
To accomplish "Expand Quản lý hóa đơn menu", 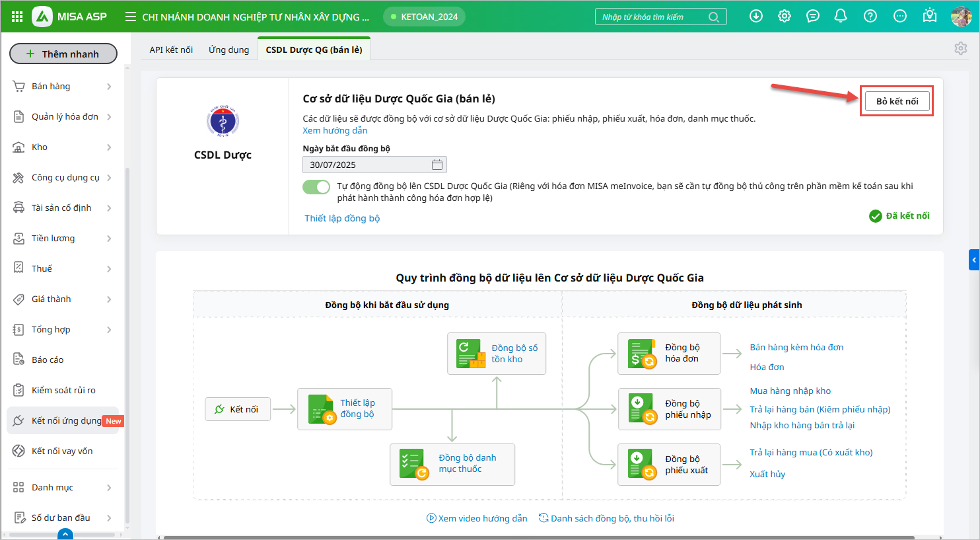I will [x=63, y=117].
